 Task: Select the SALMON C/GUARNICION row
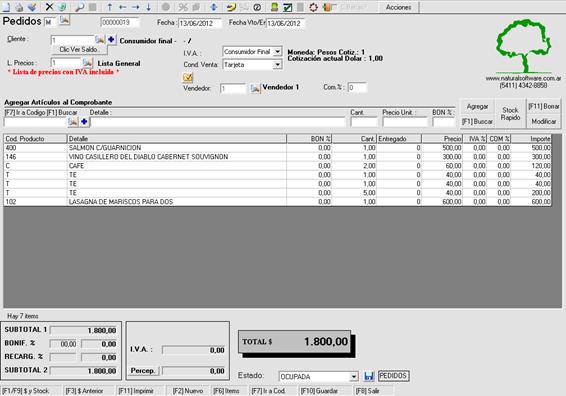[x=277, y=148]
